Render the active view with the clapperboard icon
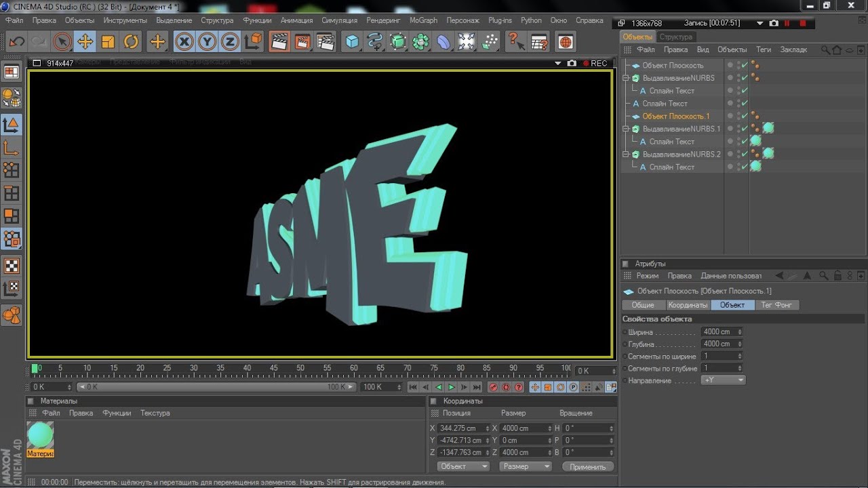 [x=279, y=42]
